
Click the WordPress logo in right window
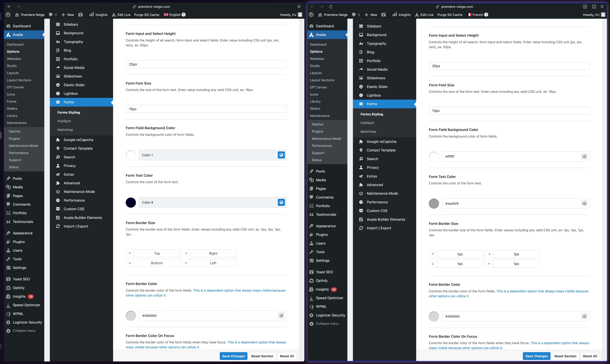[x=311, y=15]
